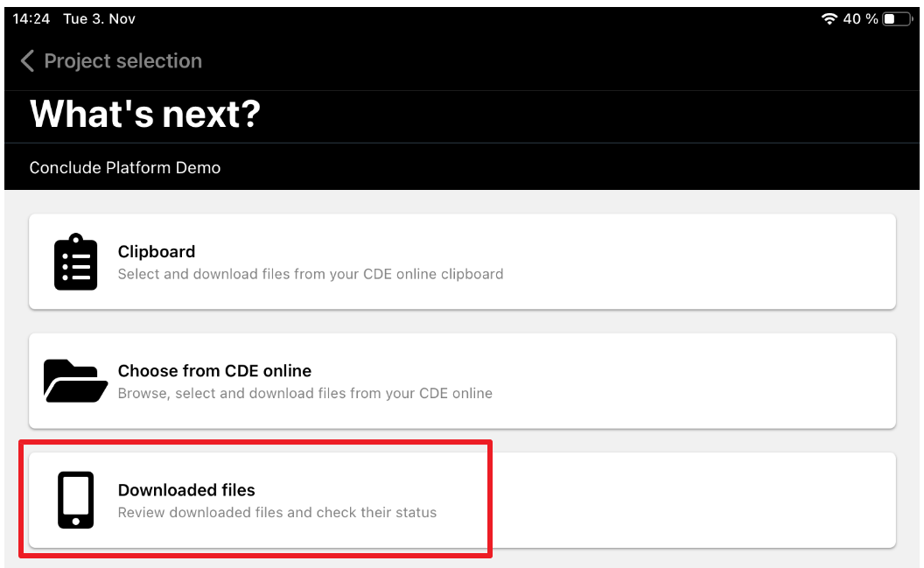Open the Downloaded files title

186,489
